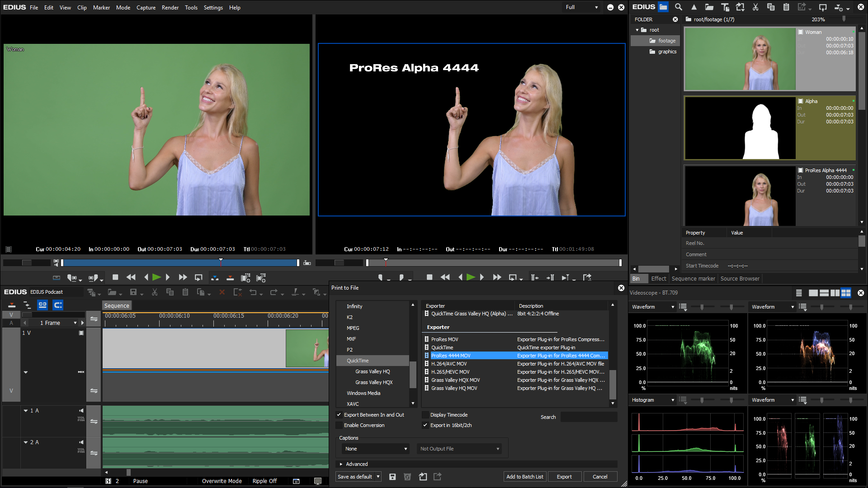Toggle insert/overwrite mode icon in timeline

12,305
